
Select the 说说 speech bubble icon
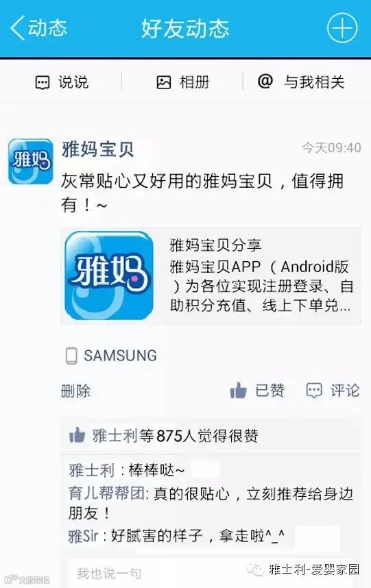coord(43,82)
